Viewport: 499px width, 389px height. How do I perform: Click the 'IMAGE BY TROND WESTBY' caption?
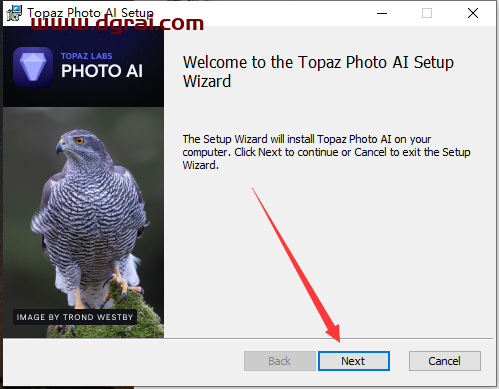coord(75,317)
